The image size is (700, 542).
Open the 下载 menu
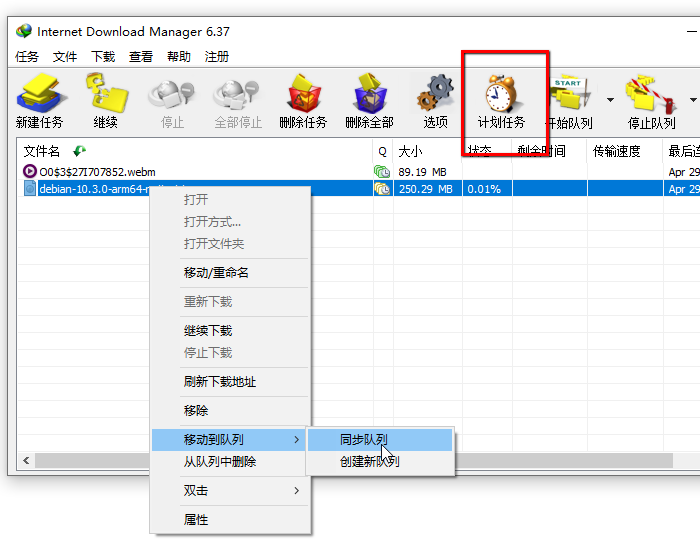pos(103,57)
